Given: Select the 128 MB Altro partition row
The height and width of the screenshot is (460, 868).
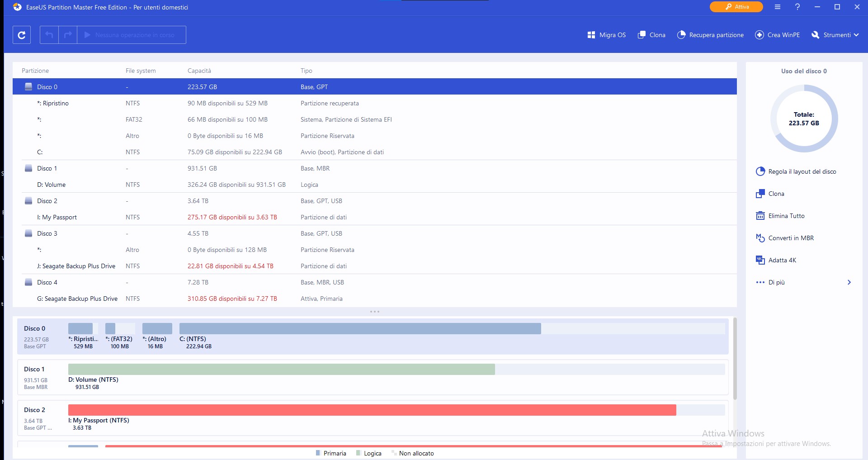Looking at the screenshot, I should pyautogui.click(x=375, y=250).
